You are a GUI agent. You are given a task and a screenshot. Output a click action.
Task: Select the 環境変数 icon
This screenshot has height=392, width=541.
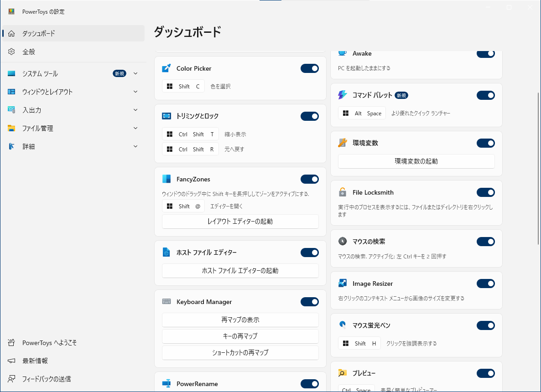click(x=343, y=142)
